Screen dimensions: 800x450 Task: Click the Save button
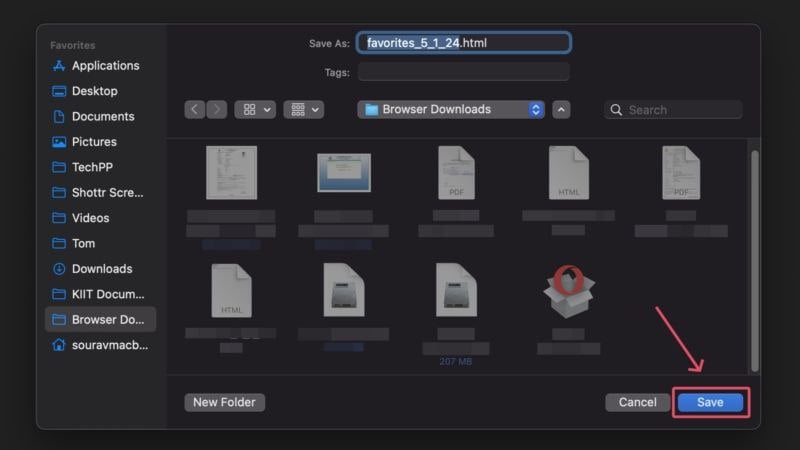(710, 403)
